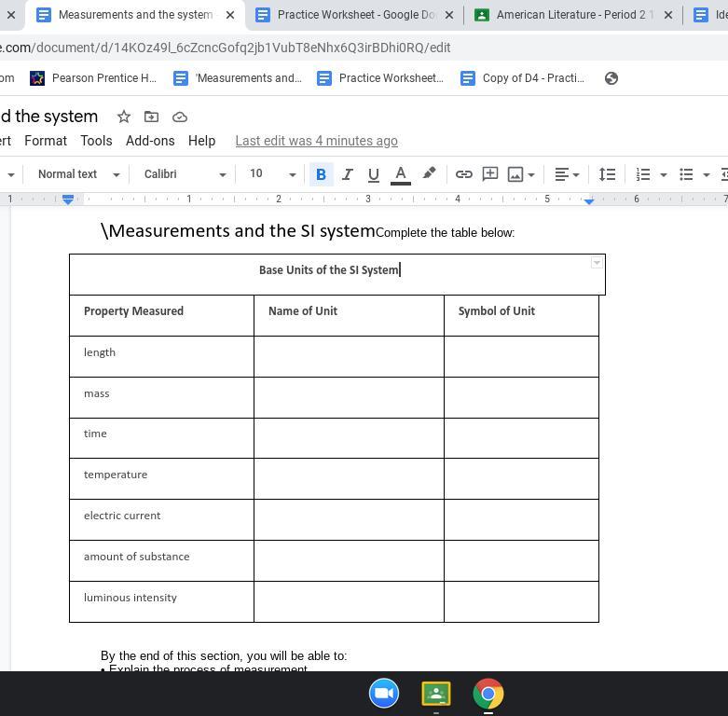This screenshot has width=728, height=716.
Task: Open the Zoom app from the shelf
Action: click(384, 694)
